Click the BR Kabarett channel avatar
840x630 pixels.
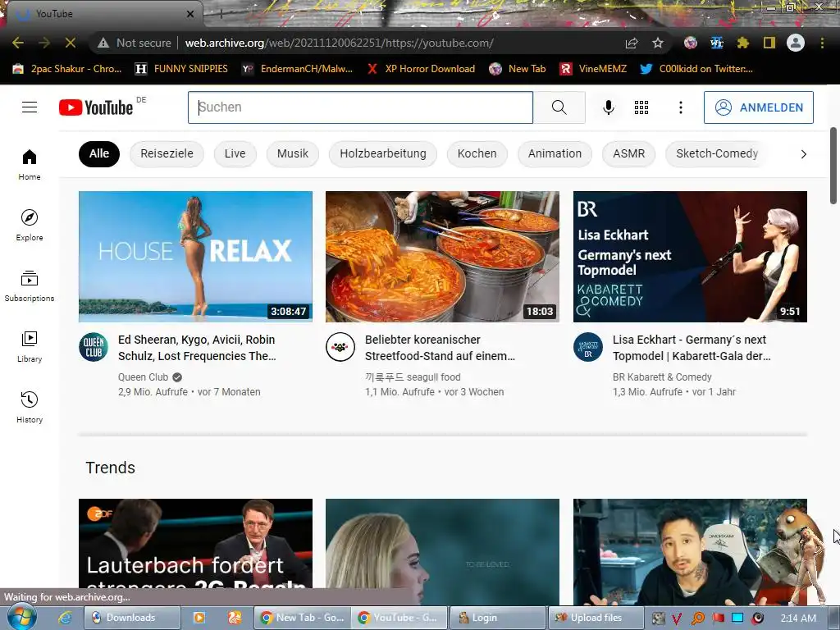(x=587, y=347)
